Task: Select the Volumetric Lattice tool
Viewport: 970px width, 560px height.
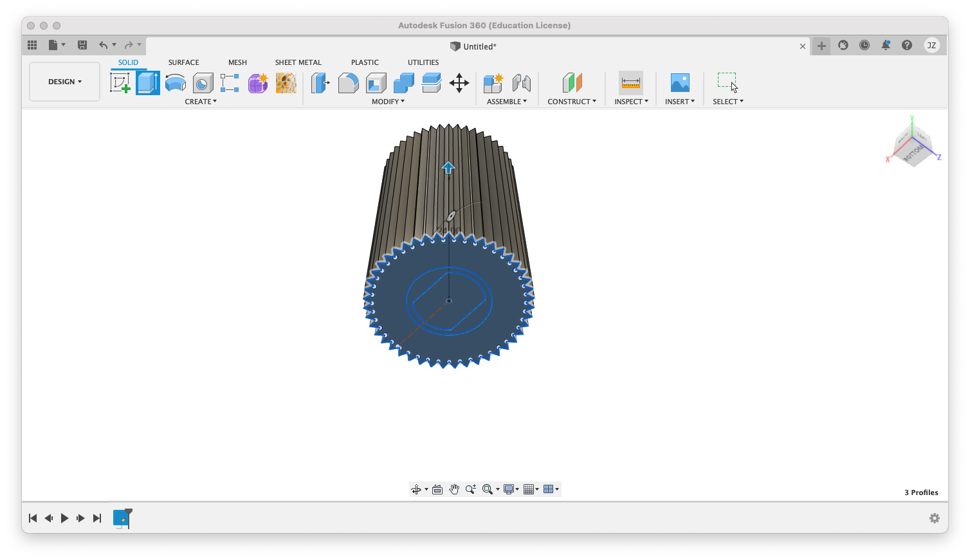Action: (x=286, y=83)
